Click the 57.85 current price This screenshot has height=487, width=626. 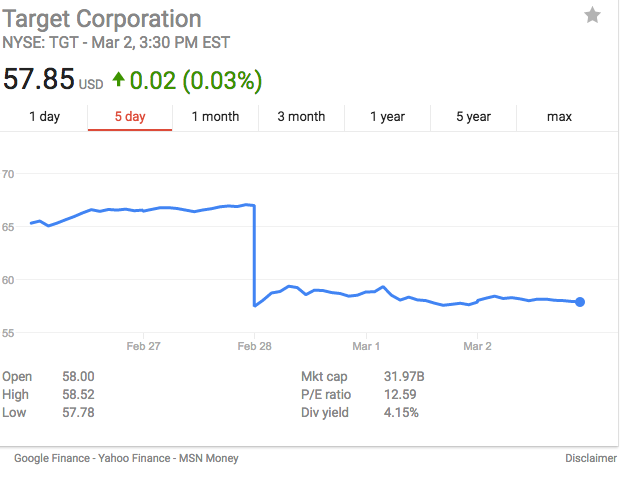[38, 79]
